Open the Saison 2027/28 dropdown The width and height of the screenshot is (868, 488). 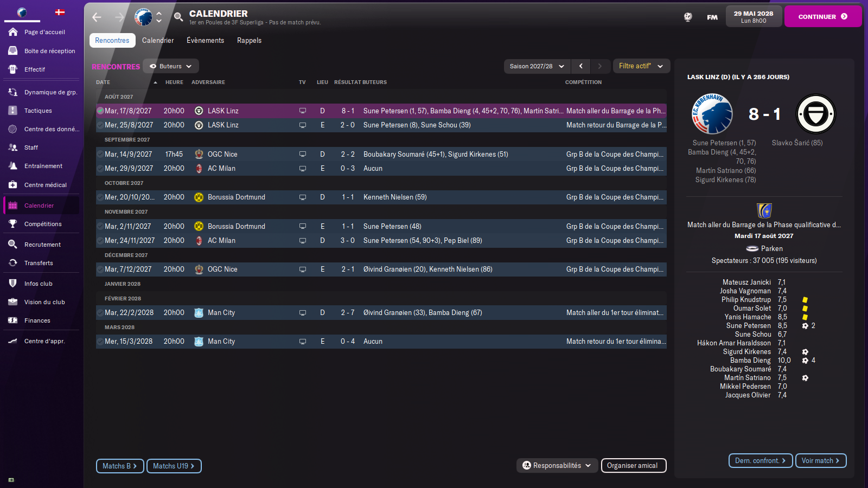click(x=537, y=66)
